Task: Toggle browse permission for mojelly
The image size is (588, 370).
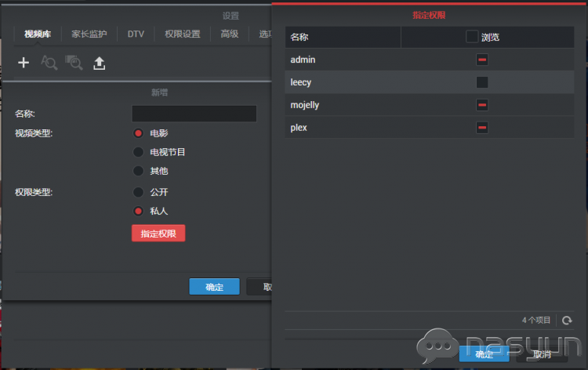Action: pos(482,105)
